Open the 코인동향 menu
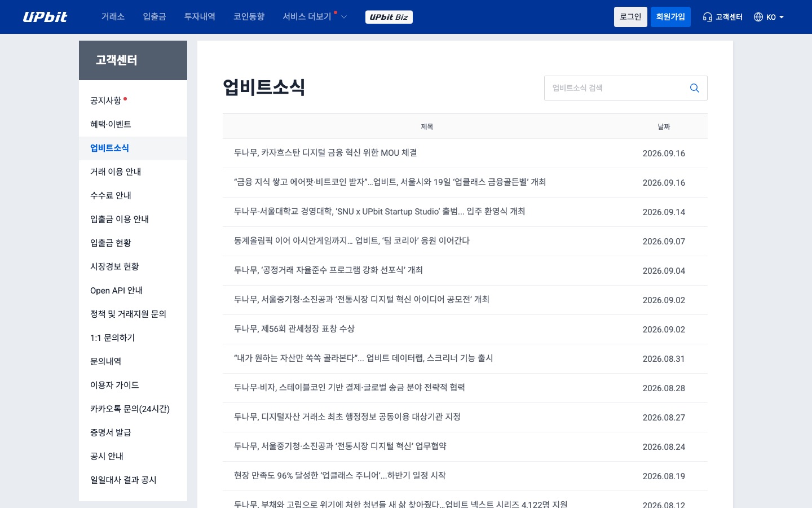Viewport: 812px width, 508px height. (x=249, y=17)
